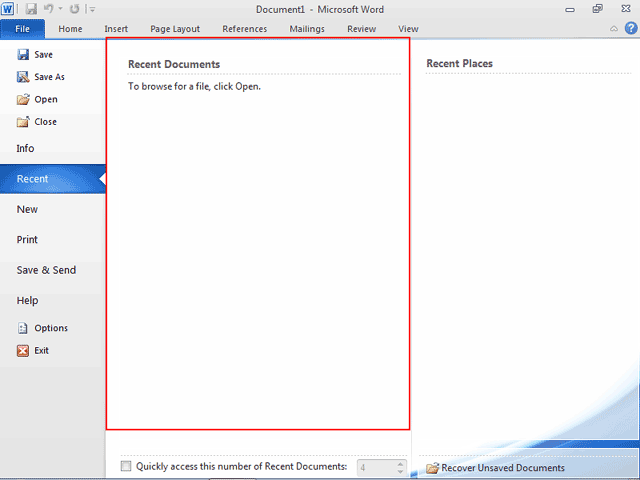Close the Microsoft Word window
Image resolution: width=640 pixels, height=480 pixels.
[x=626, y=9]
